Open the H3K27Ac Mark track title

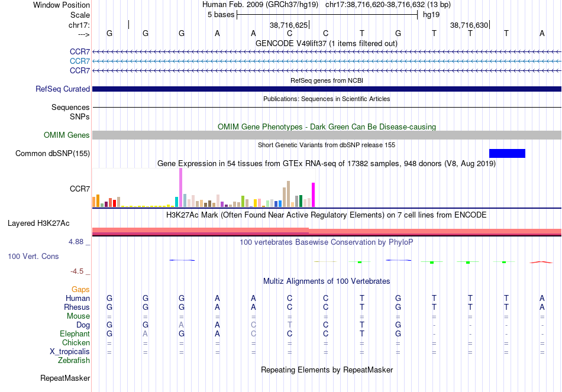pos(326,215)
